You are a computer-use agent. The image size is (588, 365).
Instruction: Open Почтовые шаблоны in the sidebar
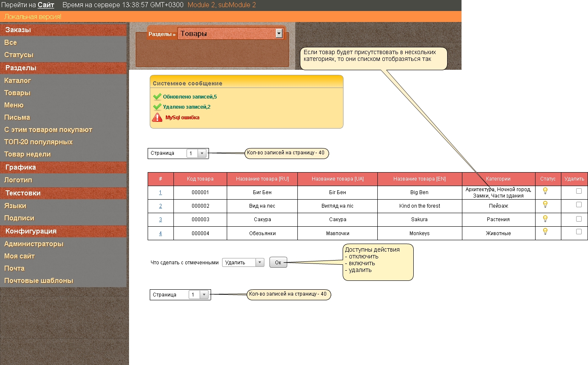[38, 280]
